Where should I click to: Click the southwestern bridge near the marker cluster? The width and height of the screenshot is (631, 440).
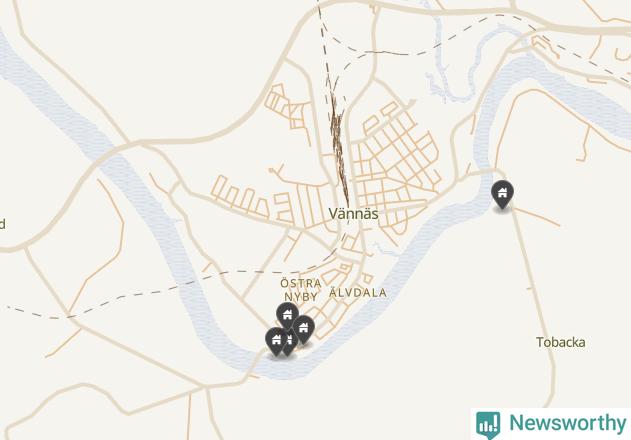point(253,364)
